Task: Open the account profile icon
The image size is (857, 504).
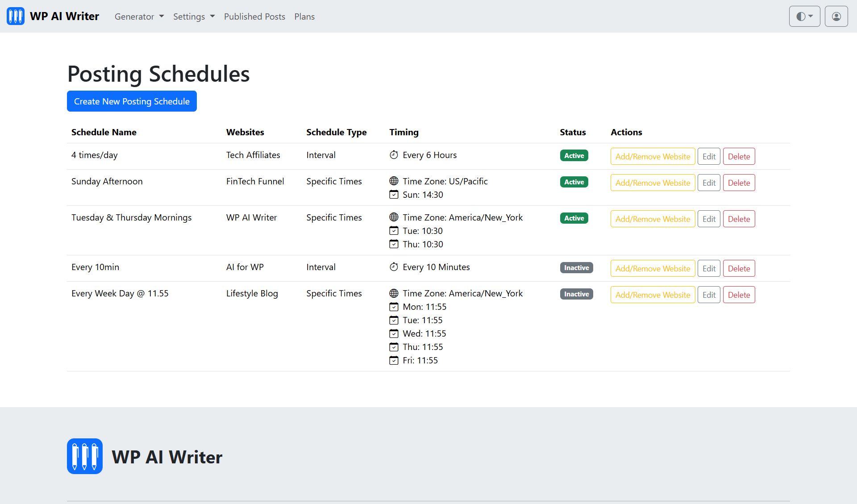Action: tap(836, 16)
